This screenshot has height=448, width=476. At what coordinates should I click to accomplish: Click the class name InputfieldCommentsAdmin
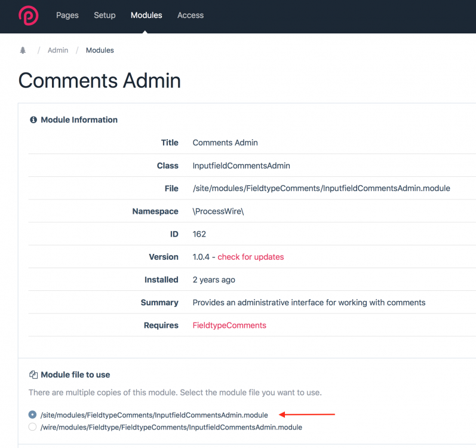(x=241, y=165)
